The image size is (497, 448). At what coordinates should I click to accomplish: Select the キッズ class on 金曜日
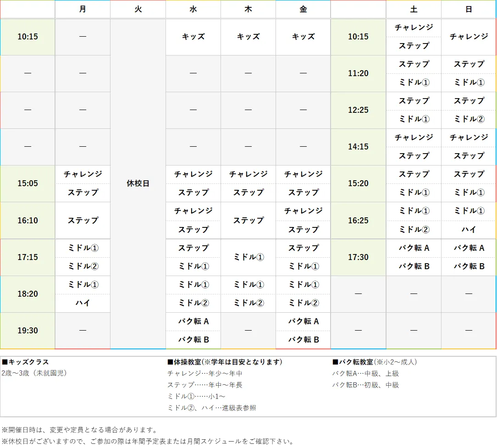tap(303, 37)
